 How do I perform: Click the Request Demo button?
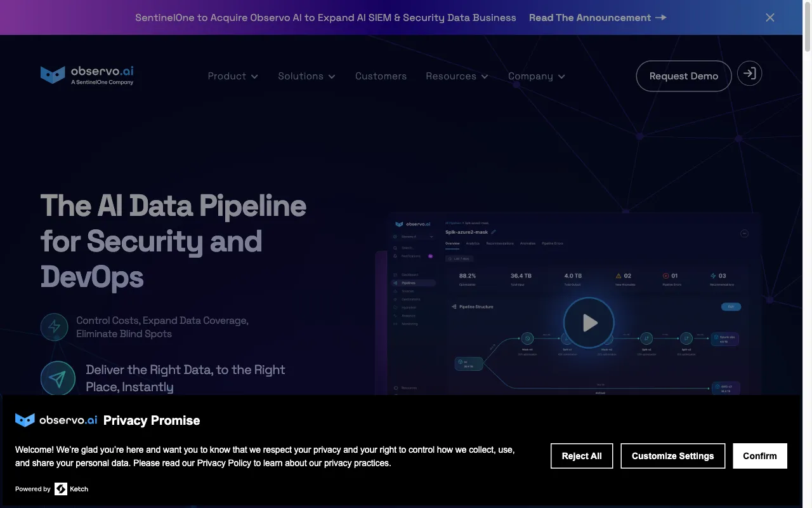coord(684,76)
